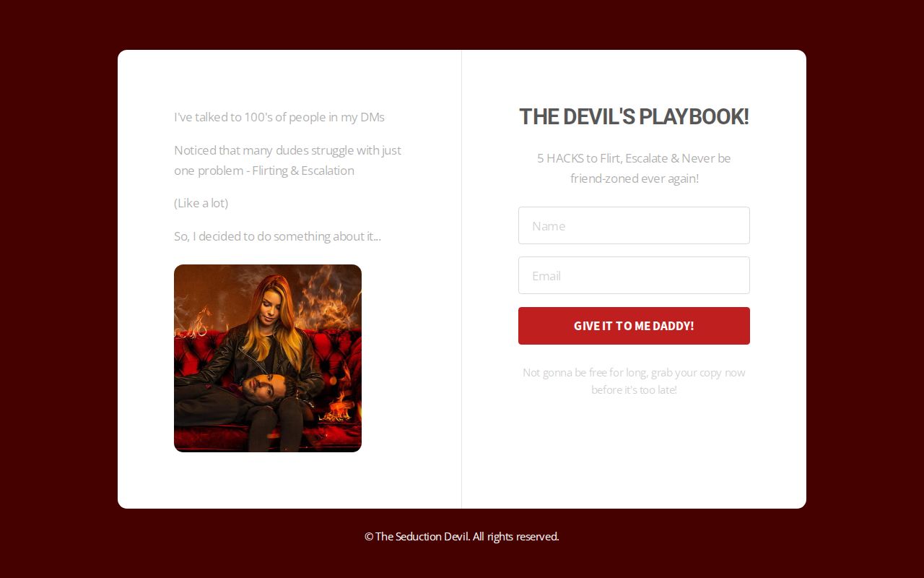Click The Seduction Devil copyright footer

pyautogui.click(x=462, y=536)
